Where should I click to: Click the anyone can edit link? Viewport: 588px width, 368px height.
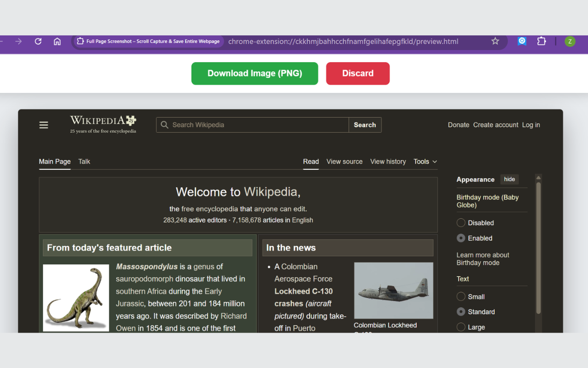coord(280,209)
